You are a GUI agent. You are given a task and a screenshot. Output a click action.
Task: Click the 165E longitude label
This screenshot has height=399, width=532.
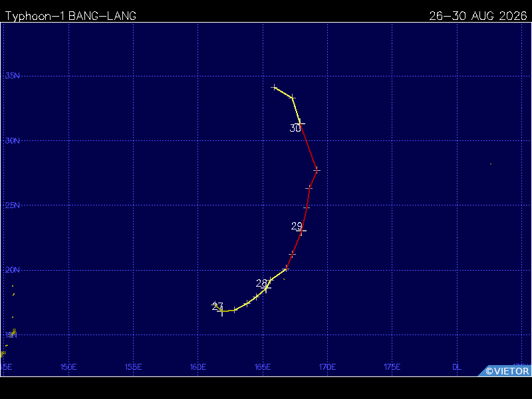(x=263, y=367)
